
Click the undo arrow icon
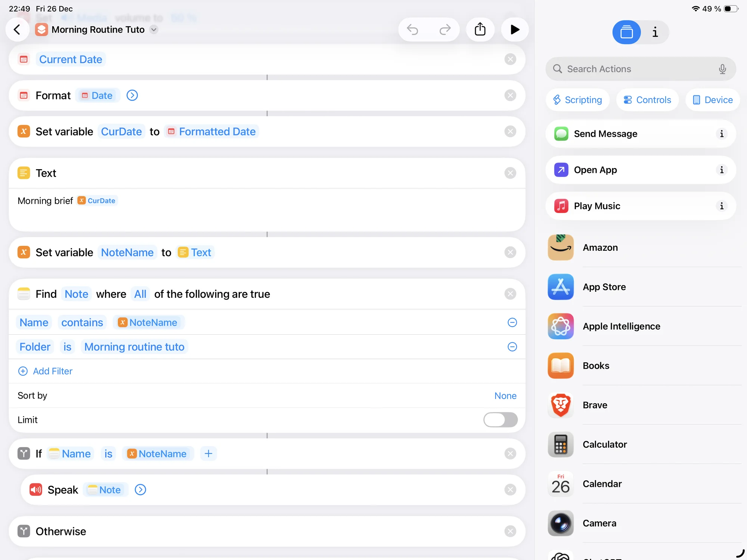[413, 30]
